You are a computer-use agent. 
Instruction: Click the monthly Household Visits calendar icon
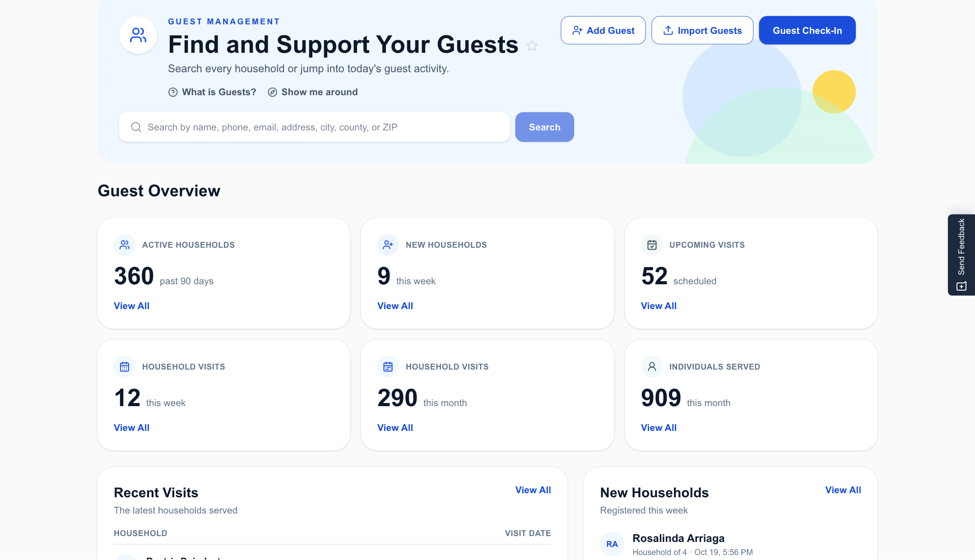click(x=388, y=367)
